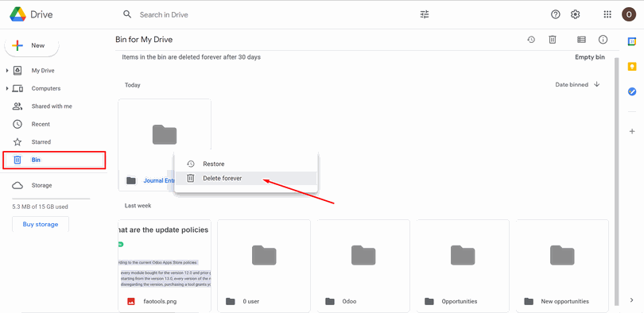Open Storage in sidebar

pos(41,185)
